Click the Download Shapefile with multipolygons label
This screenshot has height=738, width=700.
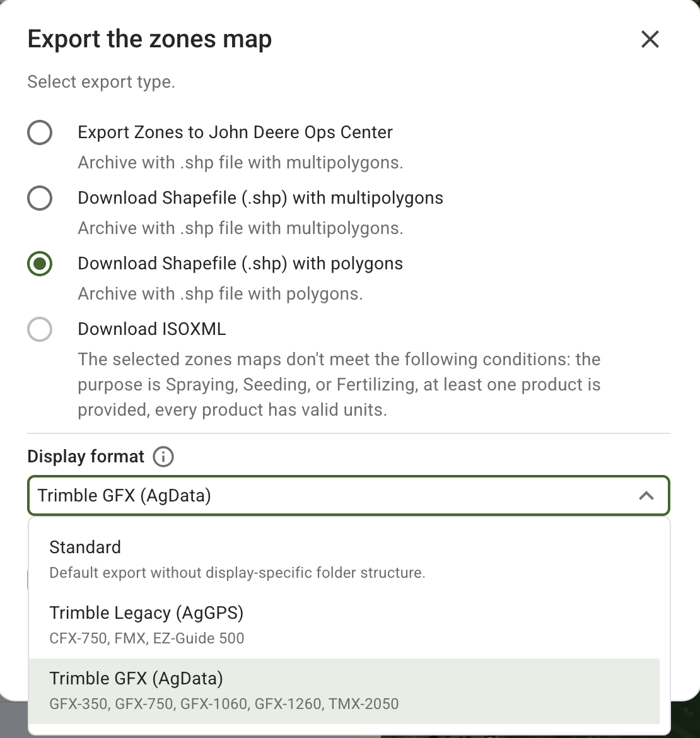[x=260, y=198]
